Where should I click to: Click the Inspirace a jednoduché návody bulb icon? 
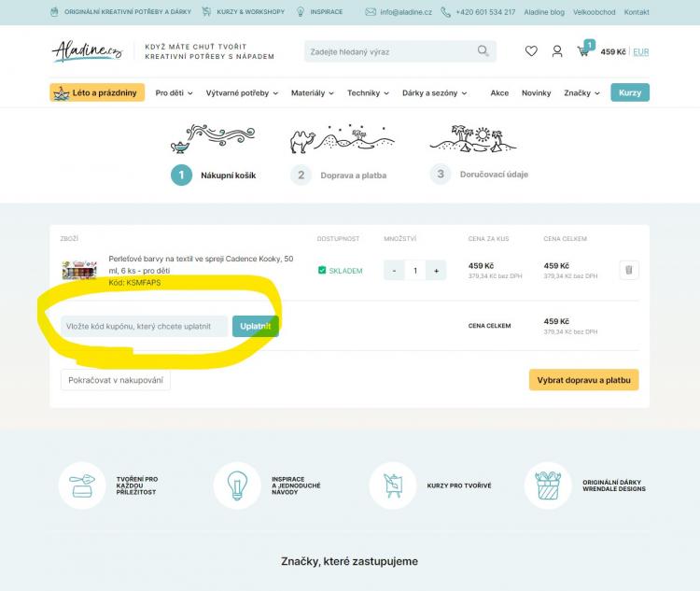coord(237,485)
